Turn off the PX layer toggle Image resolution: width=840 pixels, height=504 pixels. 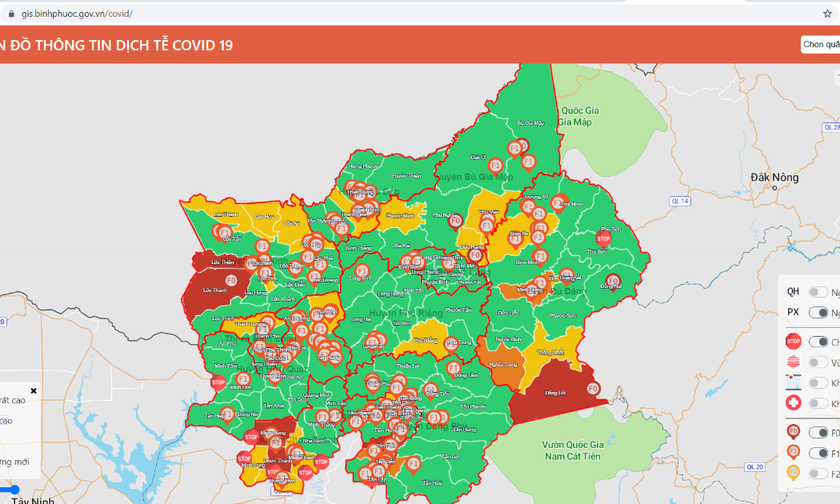tap(818, 312)
